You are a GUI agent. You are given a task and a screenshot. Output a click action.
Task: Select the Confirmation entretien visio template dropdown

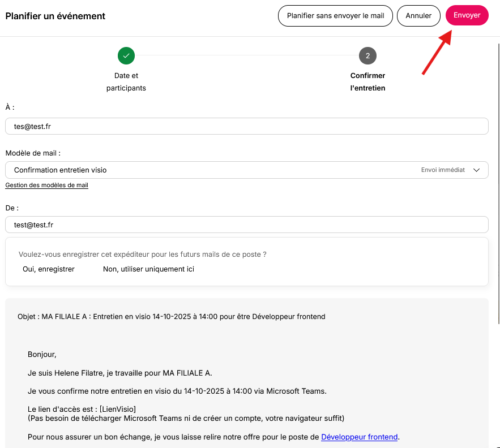point(246,170)
